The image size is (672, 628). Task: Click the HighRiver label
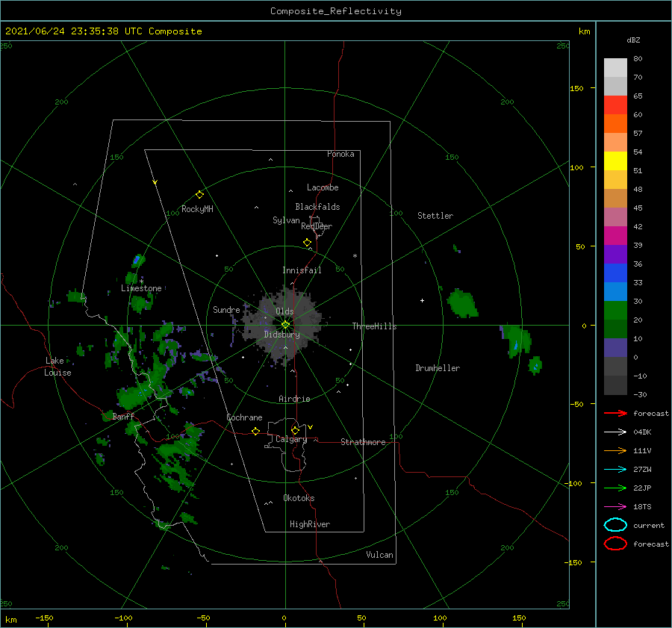(310, 524)
